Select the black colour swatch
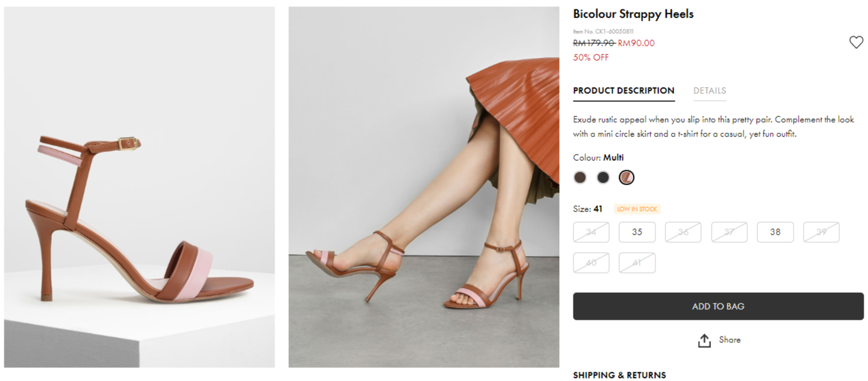Image resolution: width=868 pixels, height=381 pixels. 603,178
